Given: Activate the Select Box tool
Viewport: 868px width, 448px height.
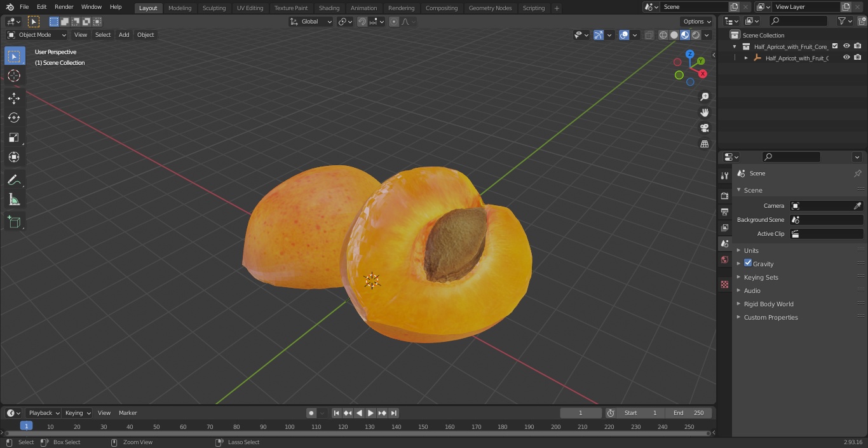Looking at the screenshot, I should 14,56.
